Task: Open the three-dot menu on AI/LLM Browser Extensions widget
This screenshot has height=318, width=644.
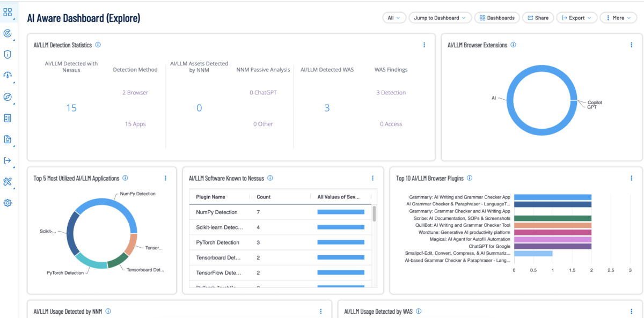Action: pyautogui.click(x=631, y=45)
